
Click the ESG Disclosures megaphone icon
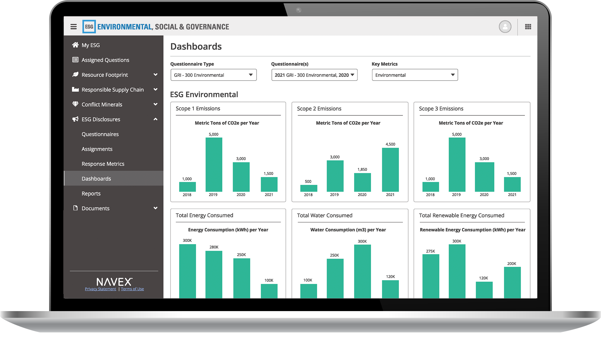click(75, 119)
